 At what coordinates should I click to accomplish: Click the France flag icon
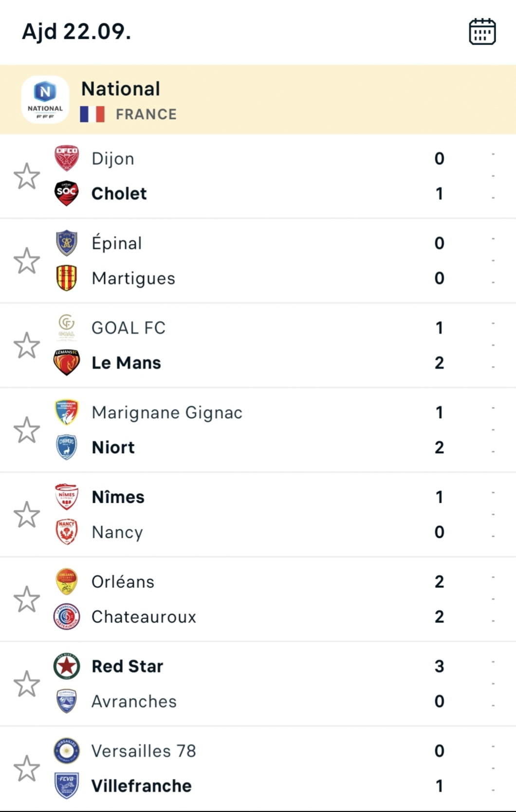pos(92,114)
